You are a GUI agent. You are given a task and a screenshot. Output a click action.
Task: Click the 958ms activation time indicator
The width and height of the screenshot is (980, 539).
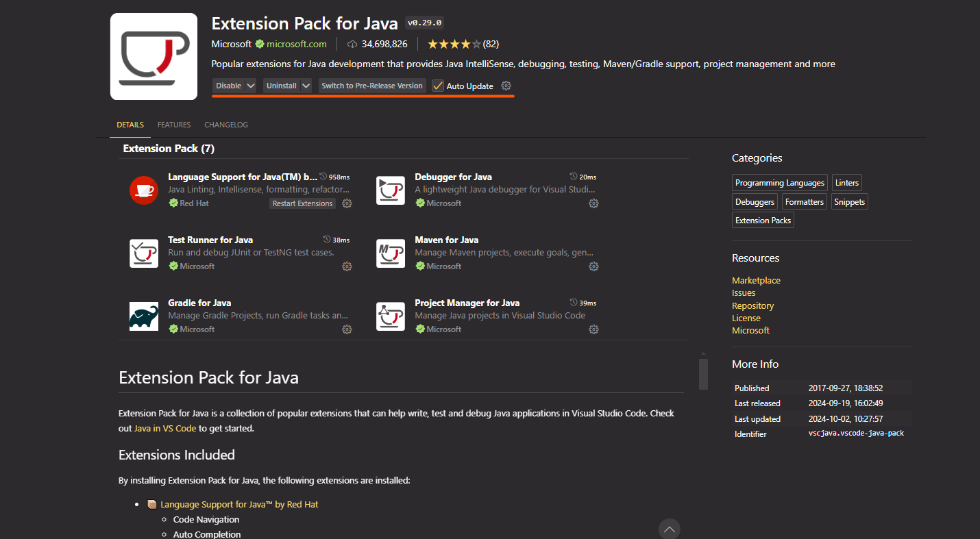(334, 177)
